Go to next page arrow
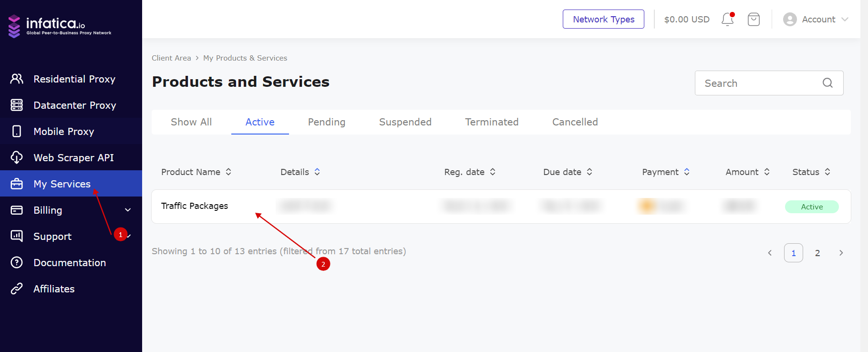This screenshot has width=868, height=352. [841, 253]
